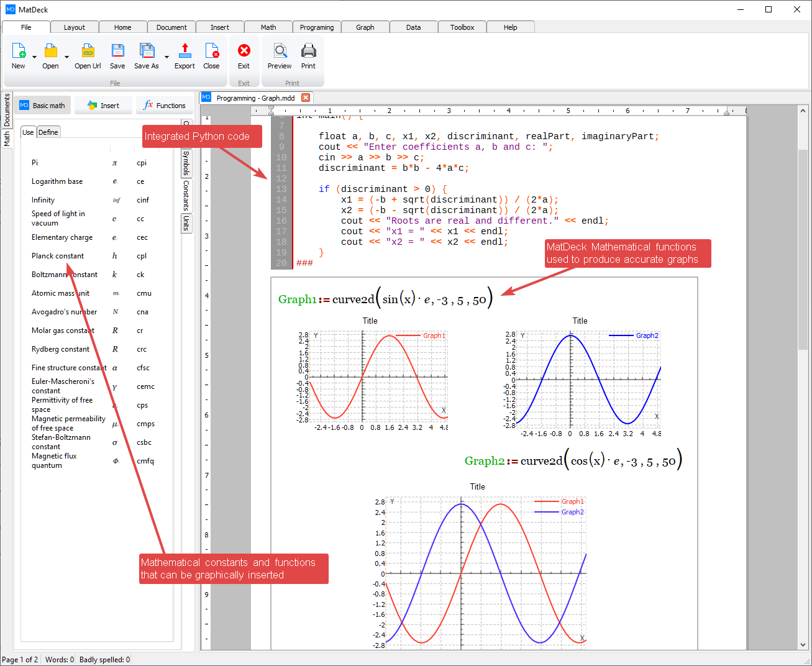Insert the Rydberg constant

[x=89, y=349]
